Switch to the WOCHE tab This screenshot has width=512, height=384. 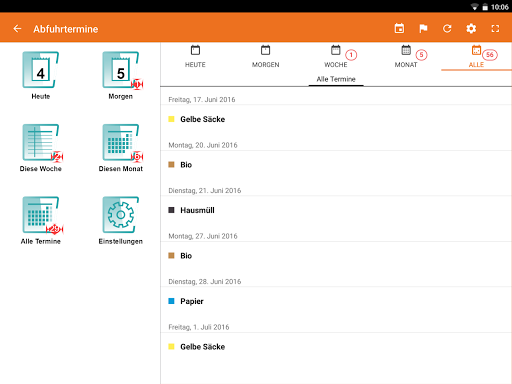pos(336,57)
